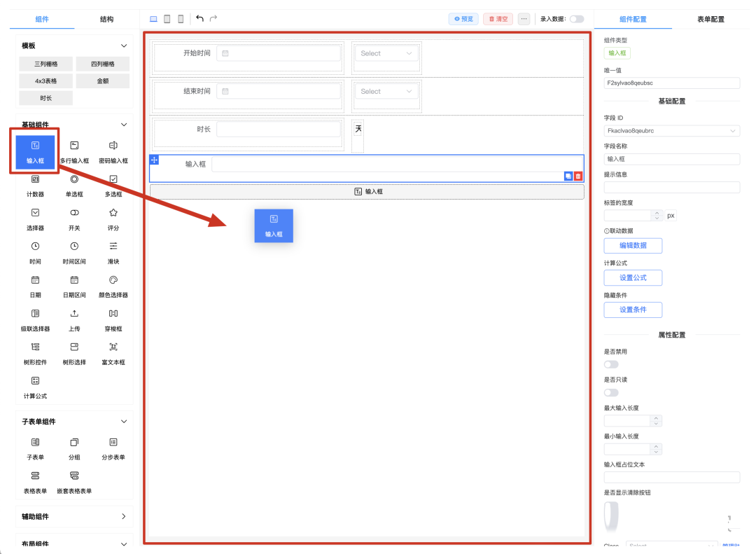Open the 表单配置 tab
Image resolution: width=756 pixels, height=554 pixels.
click(x=710, y=19)
